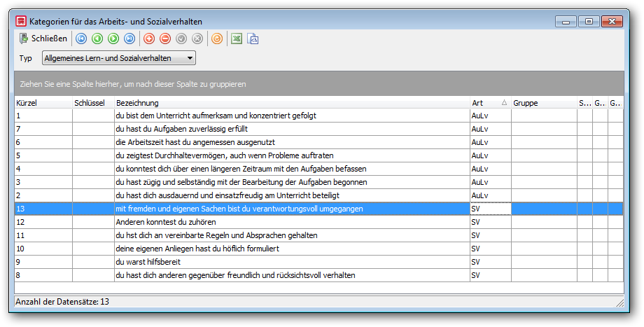
Task: Click Art cell SV in row 13
Action: [491, 209]
